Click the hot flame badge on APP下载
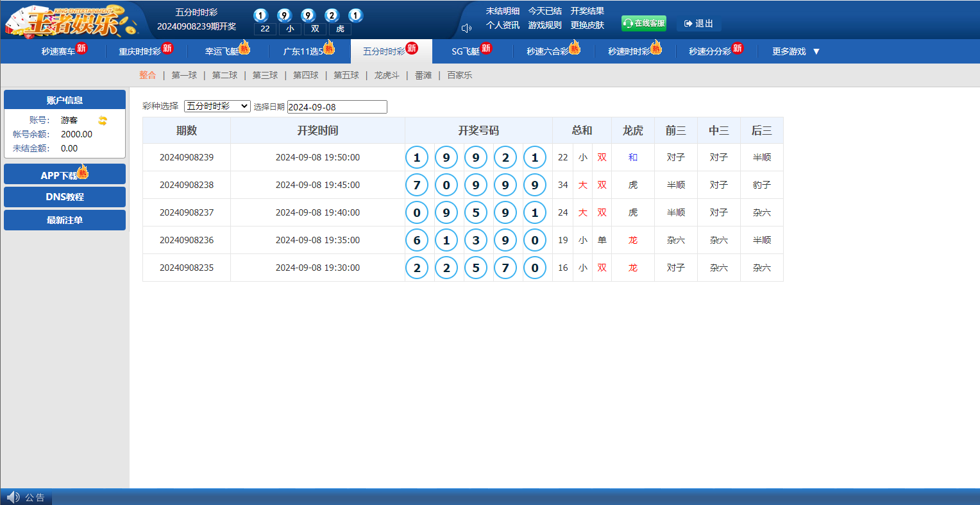 [83, 171]
